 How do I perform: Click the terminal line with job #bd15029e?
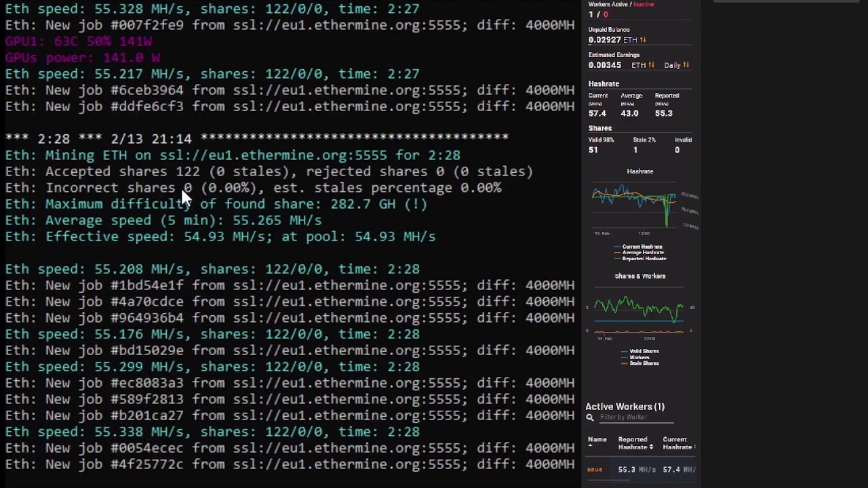290,350
